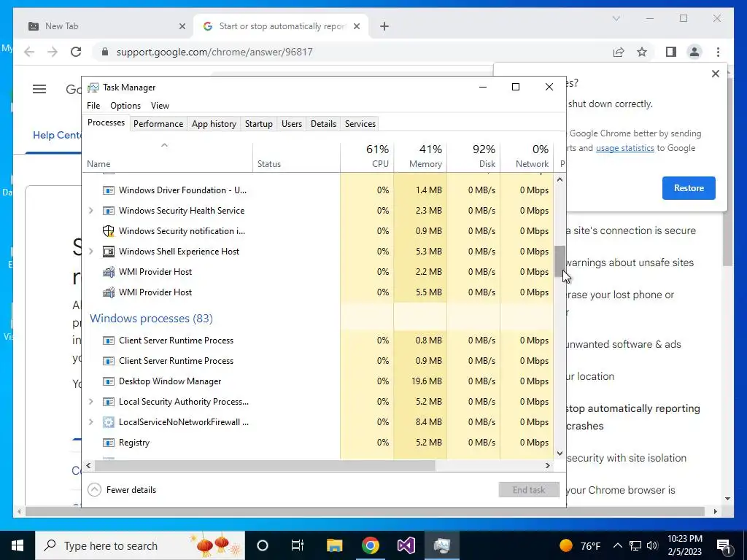Image resolution: width=747 pixels, height=560 pixels.
Task: Select the first WMI Provider Host 2.2 MB row
Action: coord(318,272)
